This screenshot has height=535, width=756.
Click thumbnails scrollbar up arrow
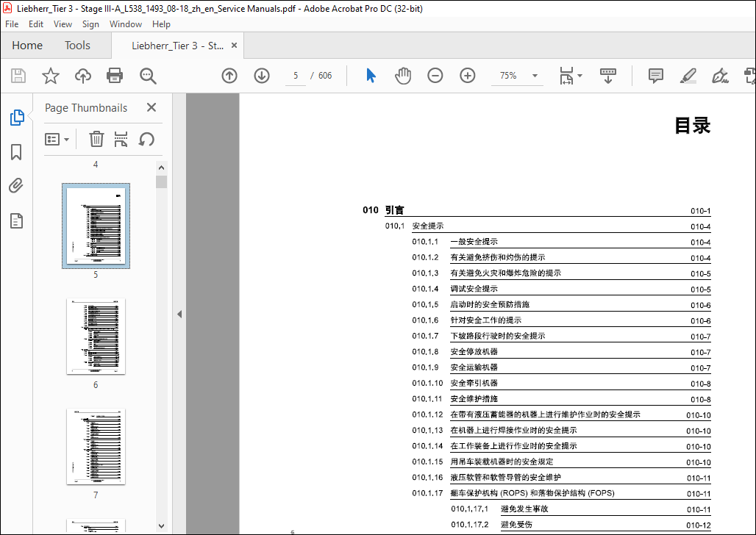162,168
